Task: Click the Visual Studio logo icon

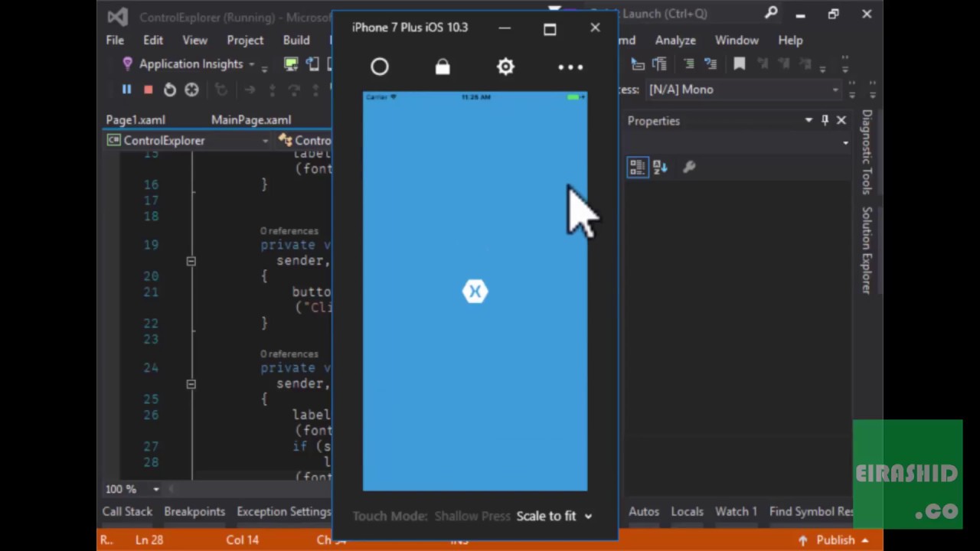Action: (117, 16)
